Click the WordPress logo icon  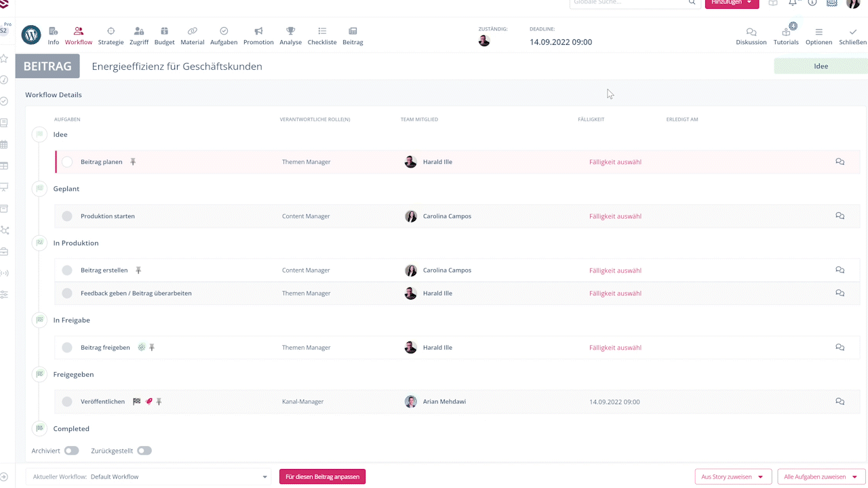click(31, 35)
